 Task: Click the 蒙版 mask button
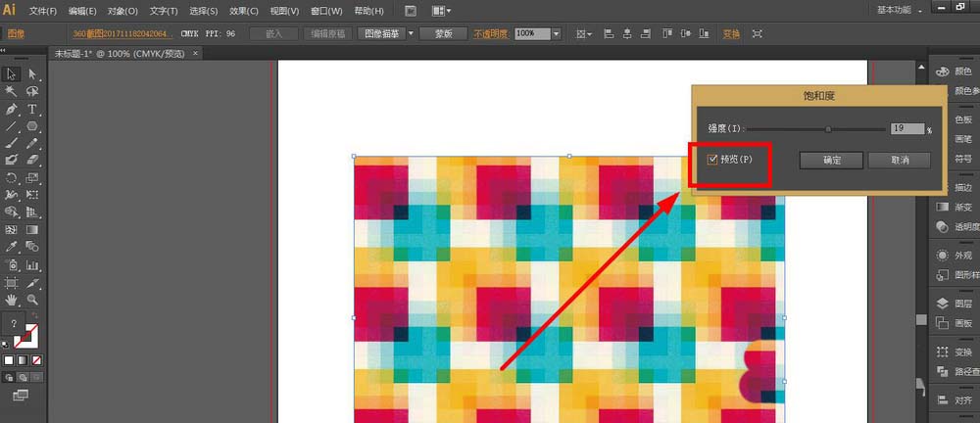(x=444, y=33)
